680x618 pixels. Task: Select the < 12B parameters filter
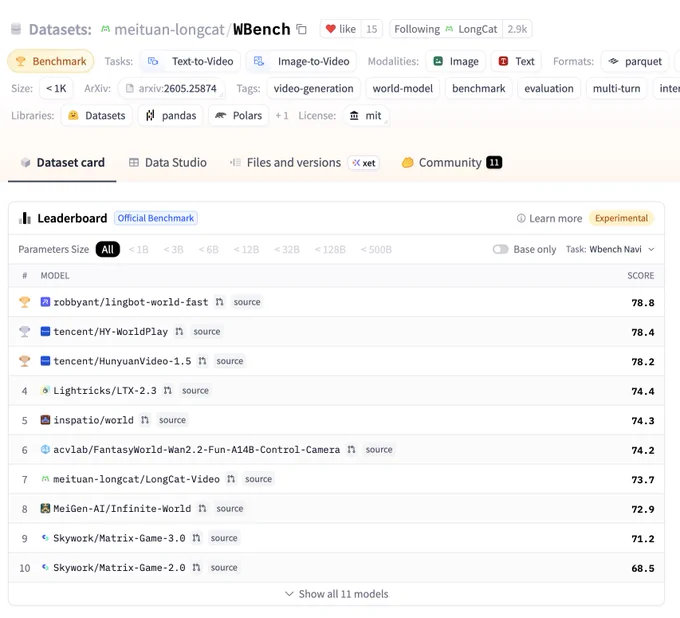[x=246, y=250]
